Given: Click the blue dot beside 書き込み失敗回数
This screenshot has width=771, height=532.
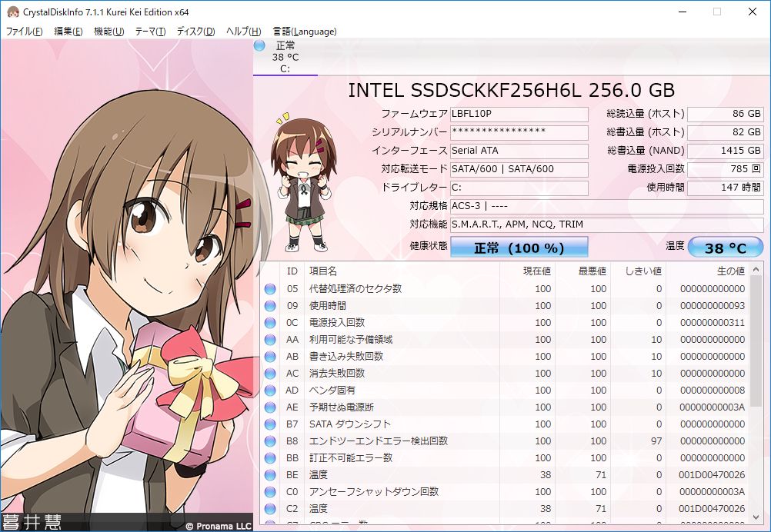Looking at the screenshot, I should (269, 357).
